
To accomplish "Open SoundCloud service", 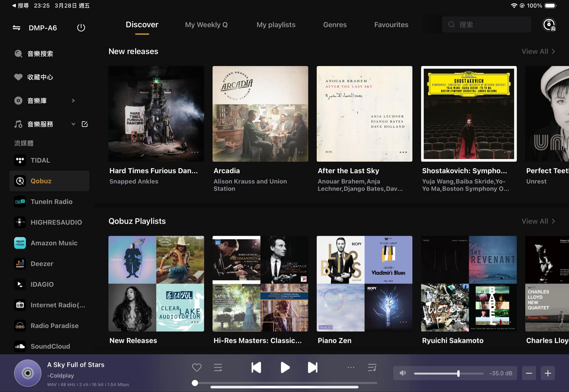I will [49, 346].
